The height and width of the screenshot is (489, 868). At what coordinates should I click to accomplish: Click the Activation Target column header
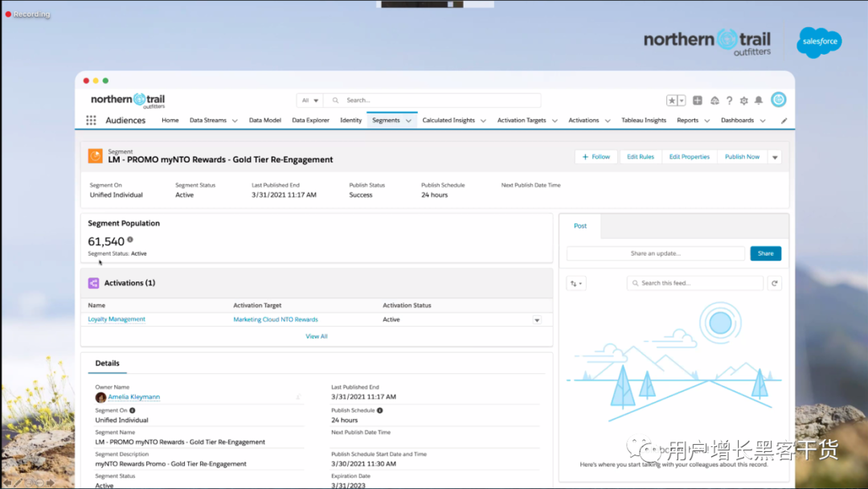pos(257,305)
